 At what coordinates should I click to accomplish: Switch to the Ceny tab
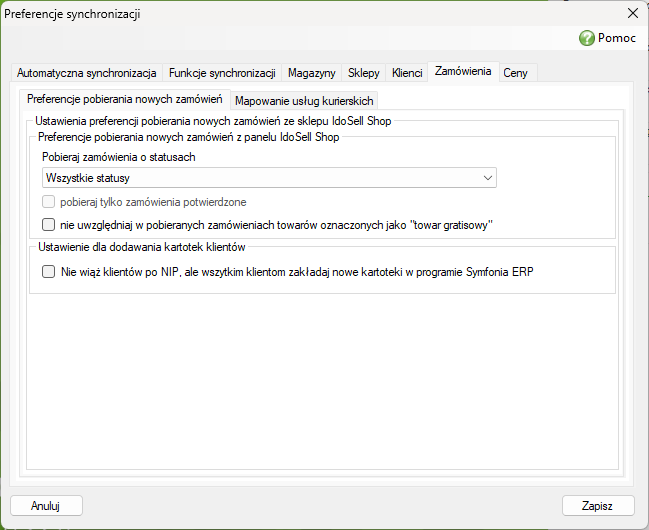(x=515, y=73)
